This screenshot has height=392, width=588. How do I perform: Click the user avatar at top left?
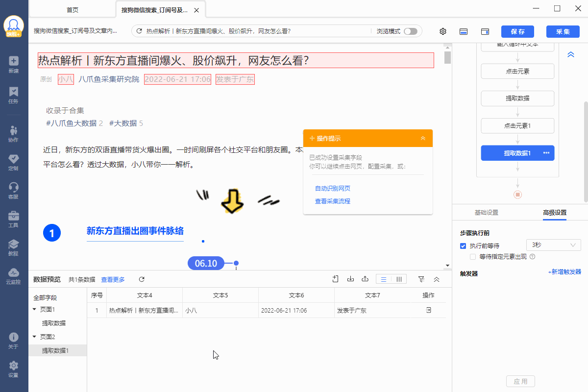click(14, 26)
